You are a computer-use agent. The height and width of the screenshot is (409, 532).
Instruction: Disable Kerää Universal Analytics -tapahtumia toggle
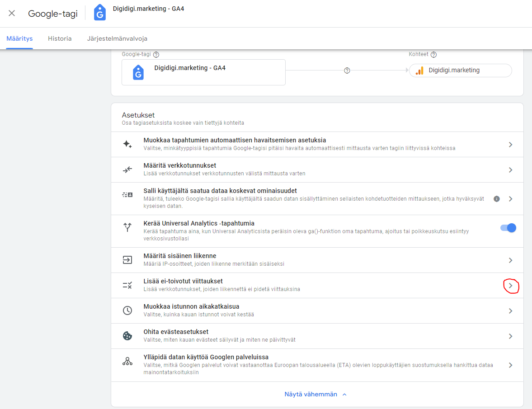(508, 228)
